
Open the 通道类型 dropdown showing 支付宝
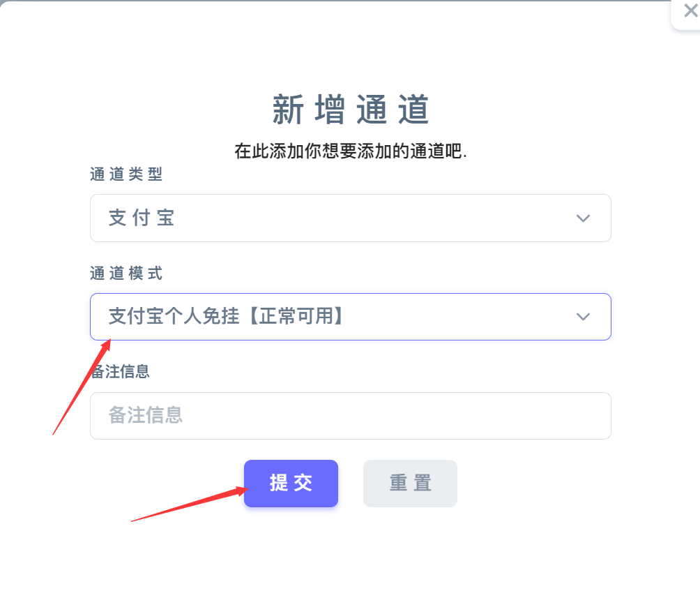pos(351,218)
